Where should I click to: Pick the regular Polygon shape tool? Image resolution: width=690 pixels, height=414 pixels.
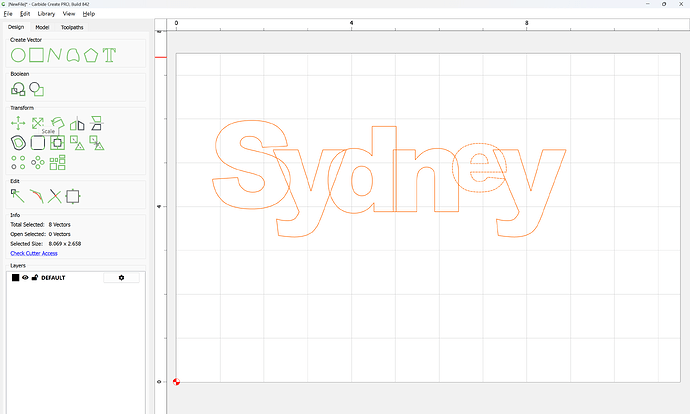coord(91,54)
